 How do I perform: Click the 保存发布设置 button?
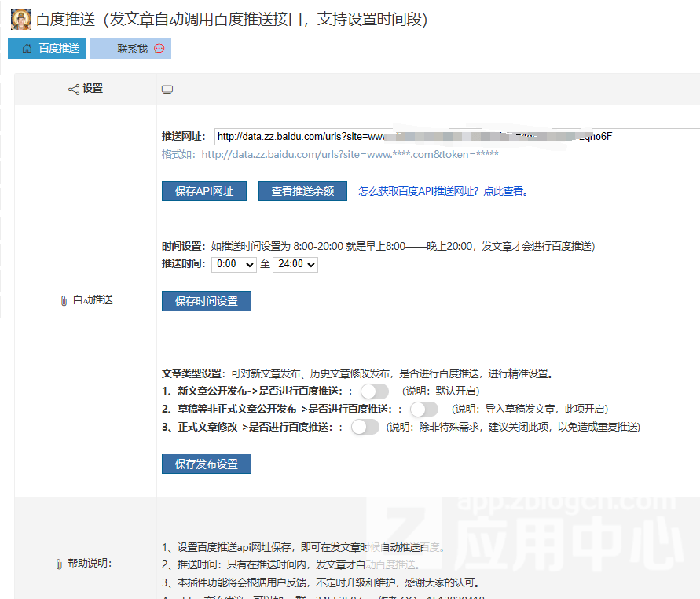tap(207, 464)
